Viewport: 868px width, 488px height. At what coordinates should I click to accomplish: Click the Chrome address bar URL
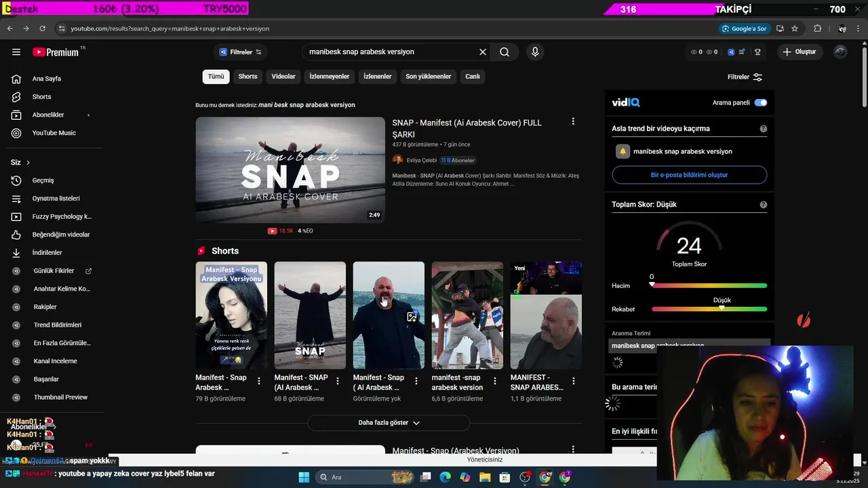(170, 28)
